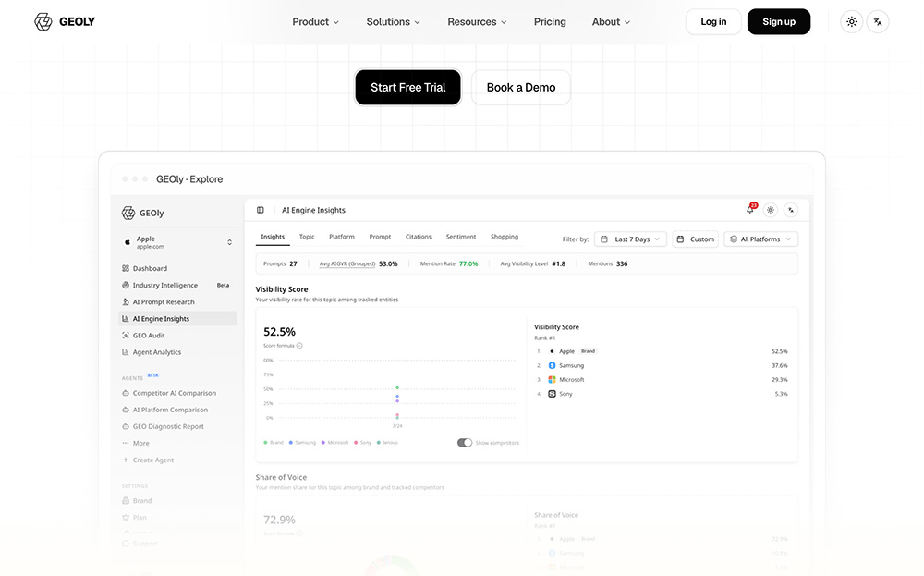Switch to the Insights tab
Screen dimensions: 924x576
point(273,237)
